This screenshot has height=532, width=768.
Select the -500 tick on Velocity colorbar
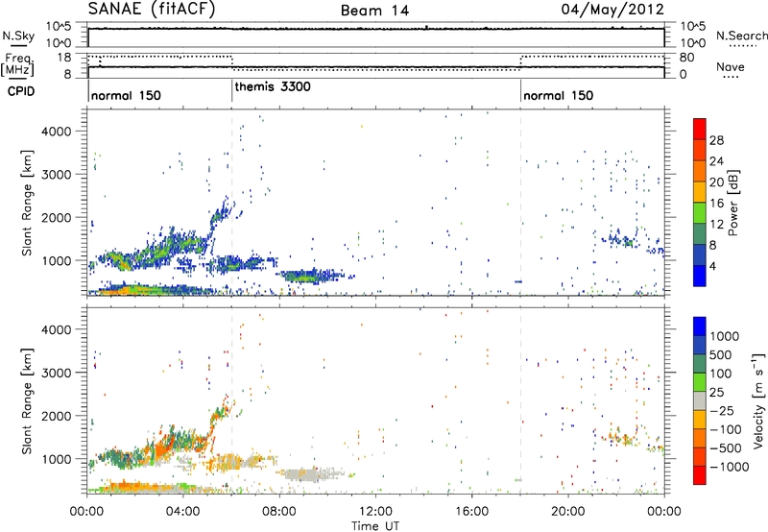click(726, 448)
